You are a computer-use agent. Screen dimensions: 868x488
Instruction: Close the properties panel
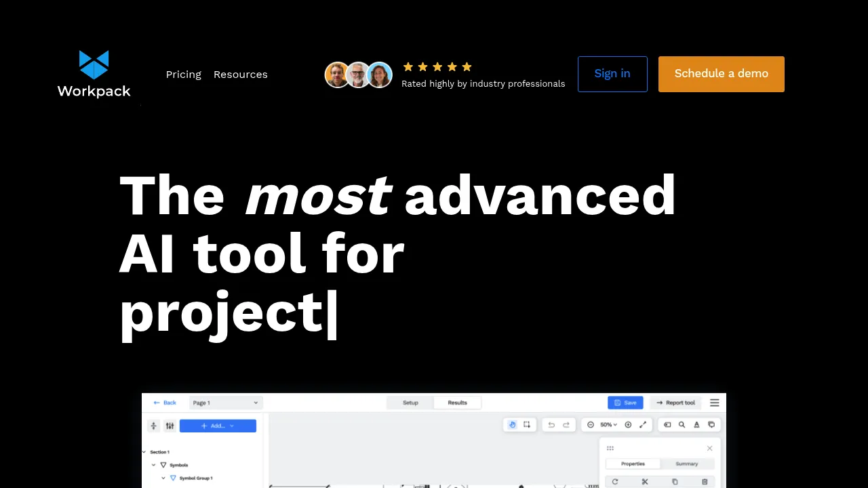coord(710,448)
